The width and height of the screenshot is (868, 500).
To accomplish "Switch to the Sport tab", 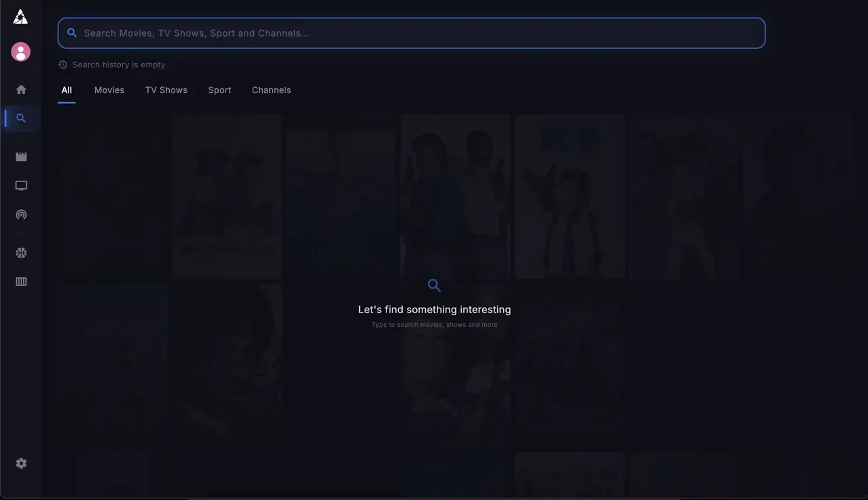I will click(x=219, y=90).
